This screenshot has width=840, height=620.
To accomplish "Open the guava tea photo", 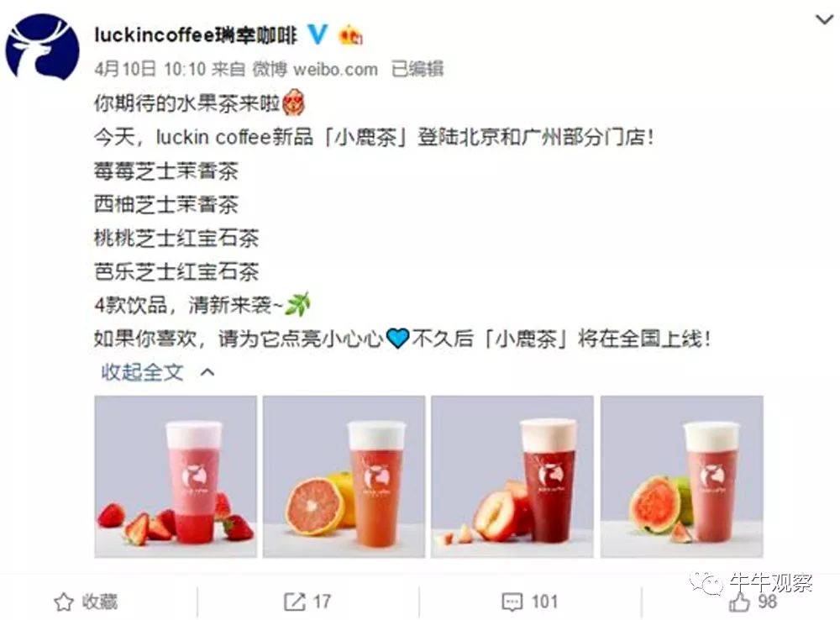I will 681,477.
